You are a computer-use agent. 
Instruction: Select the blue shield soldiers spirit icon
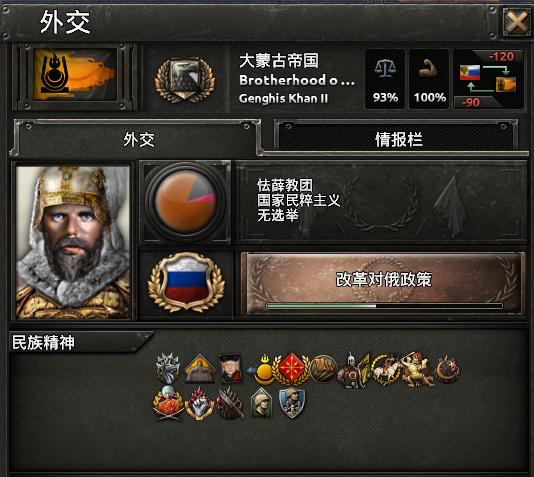click(292, 403)
